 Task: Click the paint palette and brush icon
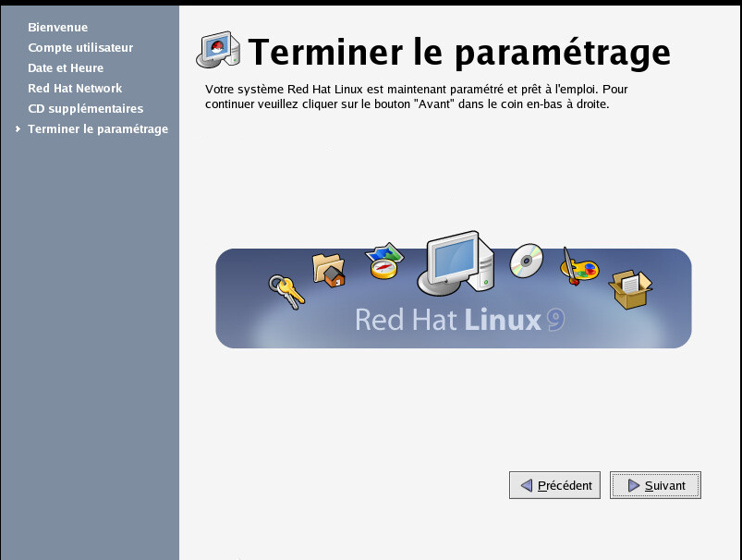point(578,266)
